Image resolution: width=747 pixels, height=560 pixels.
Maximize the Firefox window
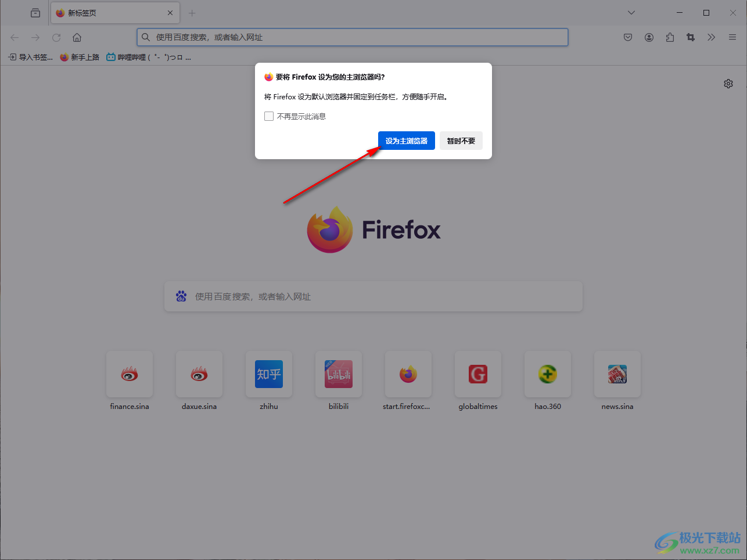click(706, 13)
